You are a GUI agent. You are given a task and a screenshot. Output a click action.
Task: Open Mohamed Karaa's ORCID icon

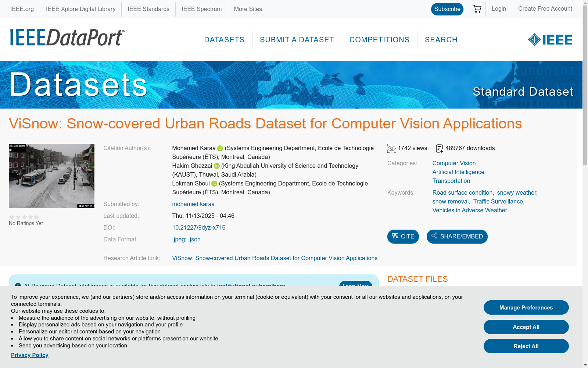pos(220,148)
